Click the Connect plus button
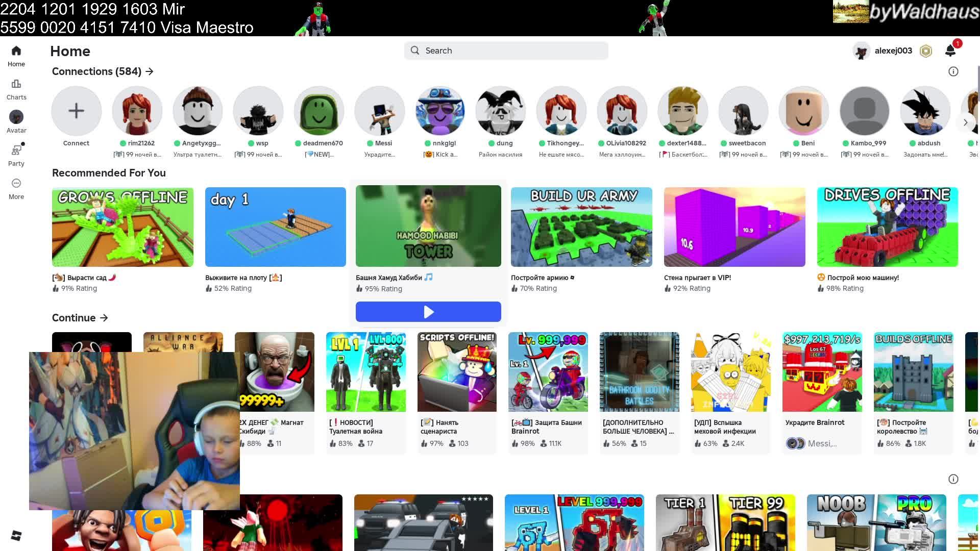The height and width of the screenshot is (551, 980). (76, 111)
